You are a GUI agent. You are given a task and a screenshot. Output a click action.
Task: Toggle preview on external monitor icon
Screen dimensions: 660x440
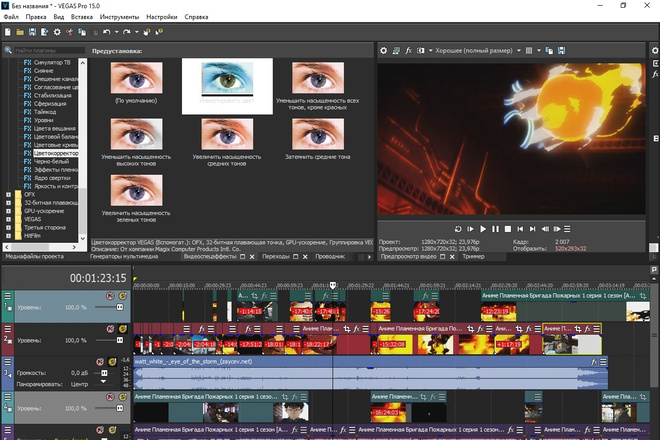[396, 51]
